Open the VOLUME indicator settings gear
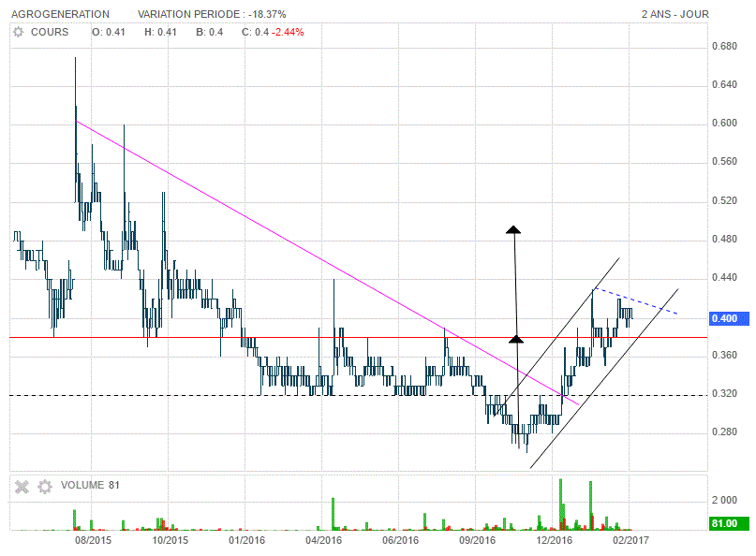Viewport: 756px width, 556px height. tap(45, 487)
